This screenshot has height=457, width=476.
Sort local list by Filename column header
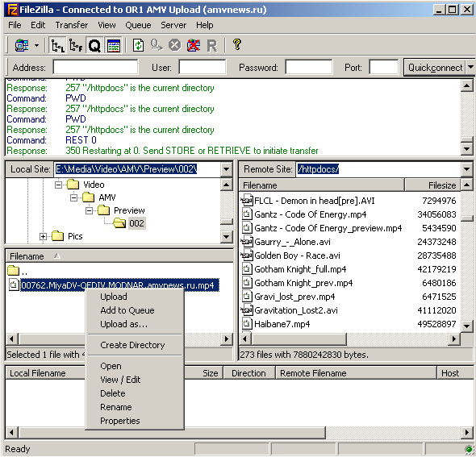[x=119, y=256]
